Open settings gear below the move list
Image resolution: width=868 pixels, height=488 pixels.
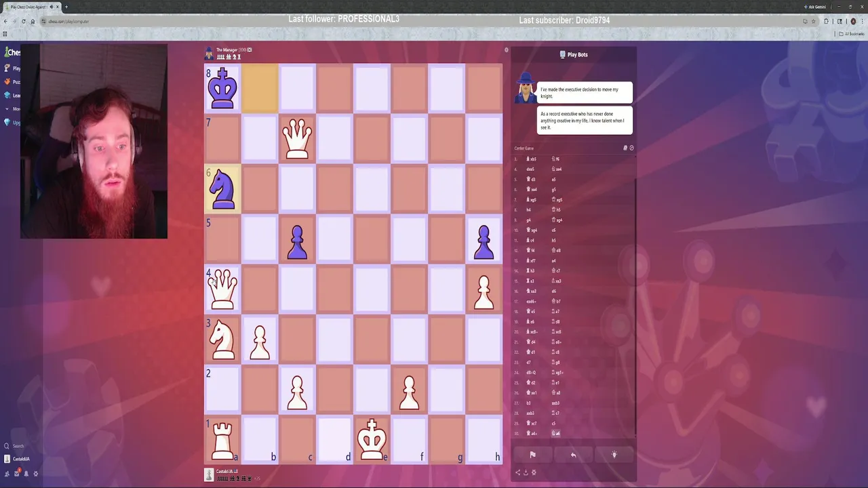pyautogui.click(x=534, y=472)
